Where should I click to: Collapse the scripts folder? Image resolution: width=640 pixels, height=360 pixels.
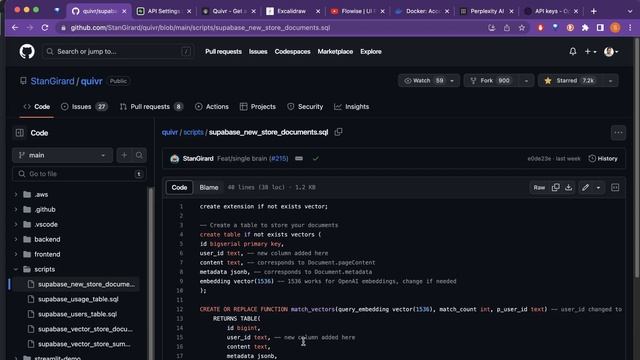pos(16,269)
